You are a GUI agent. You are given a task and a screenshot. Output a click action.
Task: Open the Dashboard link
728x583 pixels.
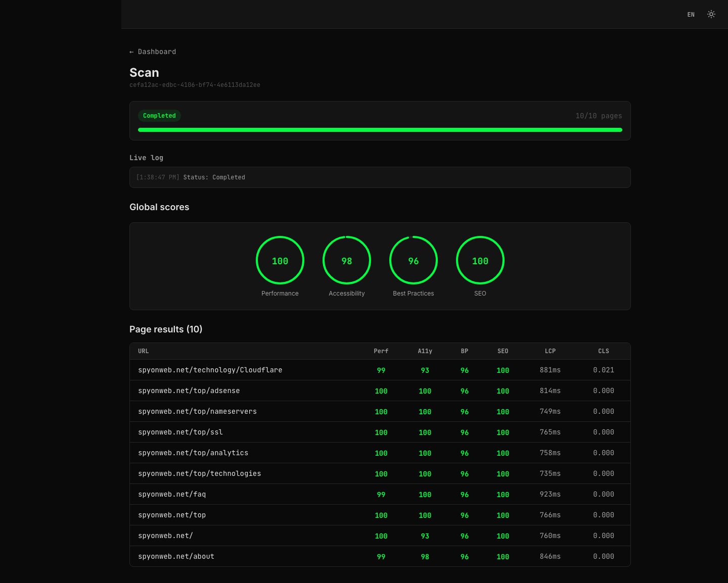tap(157, 51)
